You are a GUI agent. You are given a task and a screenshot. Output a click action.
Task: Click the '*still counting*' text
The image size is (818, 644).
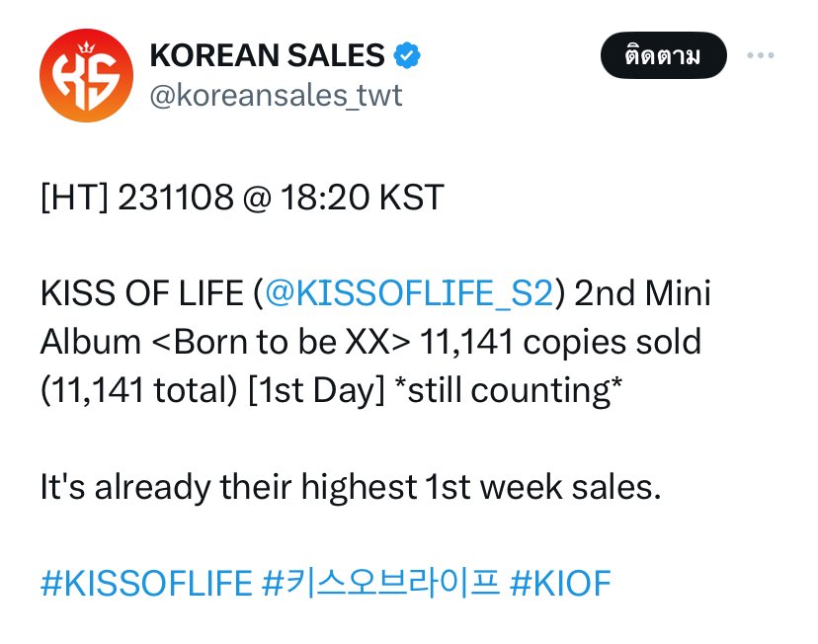pyautogui.click(x=509, y=390)
